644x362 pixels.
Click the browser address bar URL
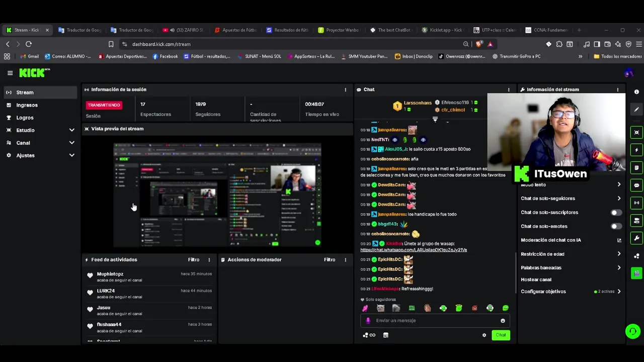pos(162,44)
